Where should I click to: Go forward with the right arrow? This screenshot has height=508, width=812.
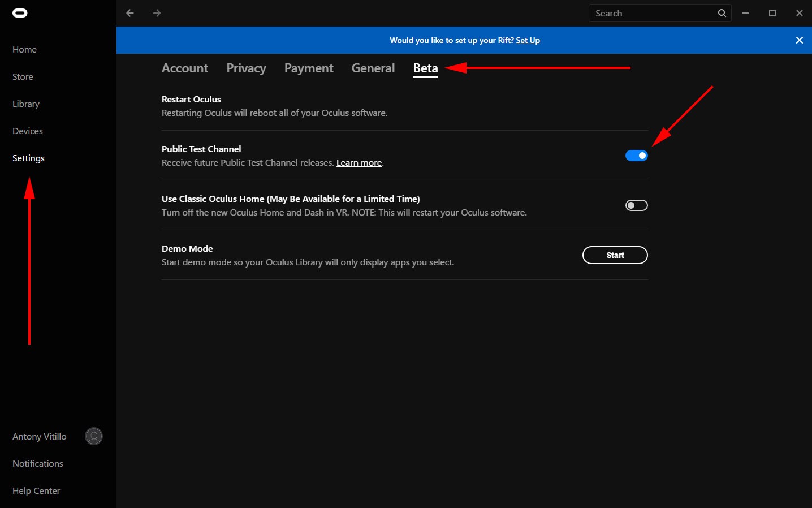(157, 13)
